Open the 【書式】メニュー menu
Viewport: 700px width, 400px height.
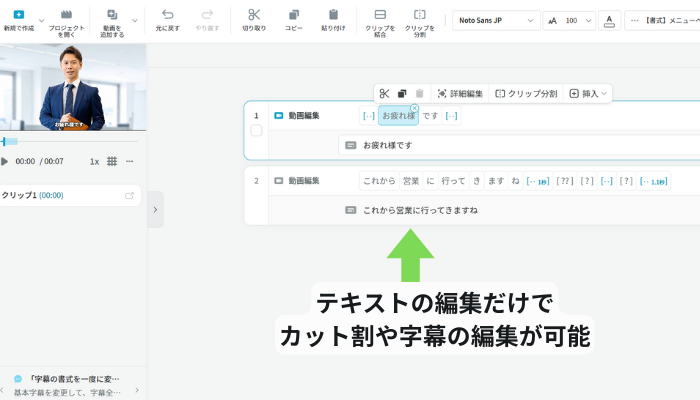[x=663, y=21]
